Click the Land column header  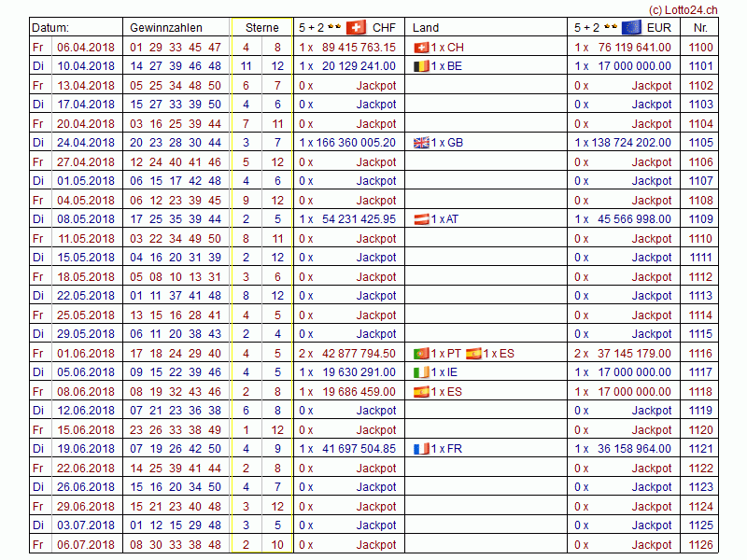tap(426, 28)
